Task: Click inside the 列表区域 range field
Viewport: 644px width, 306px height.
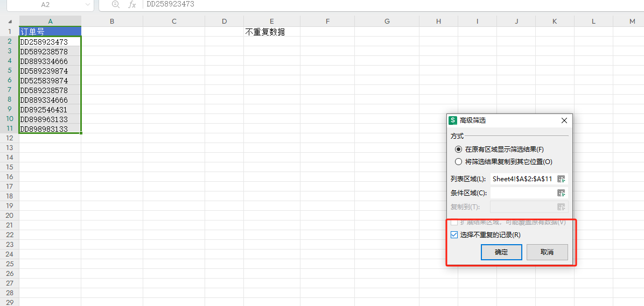Action: (x=522, y=179)
